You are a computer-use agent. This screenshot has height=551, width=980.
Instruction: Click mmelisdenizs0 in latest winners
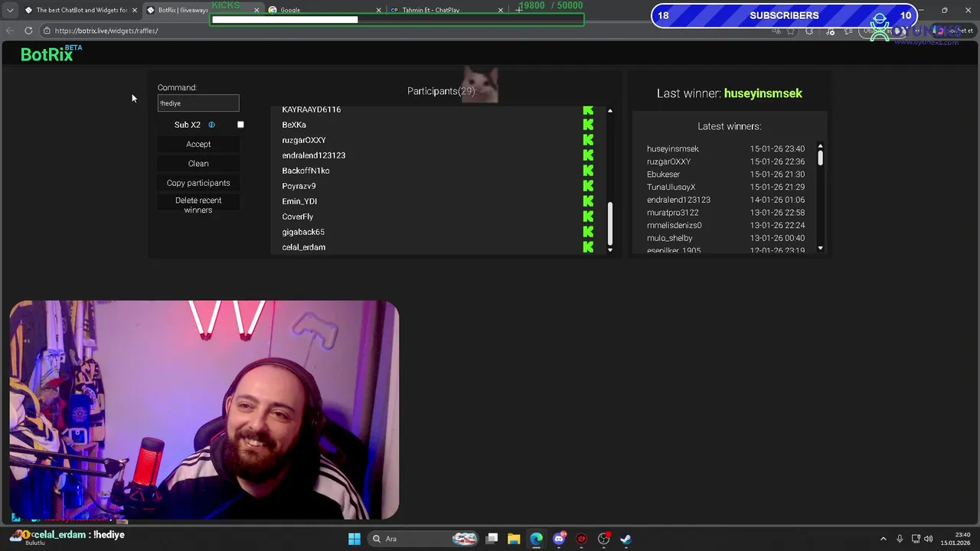point(675,226)
